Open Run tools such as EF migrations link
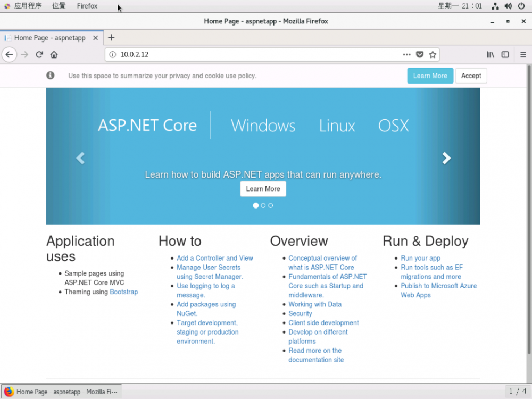The image size is (532, 399). 431,272
